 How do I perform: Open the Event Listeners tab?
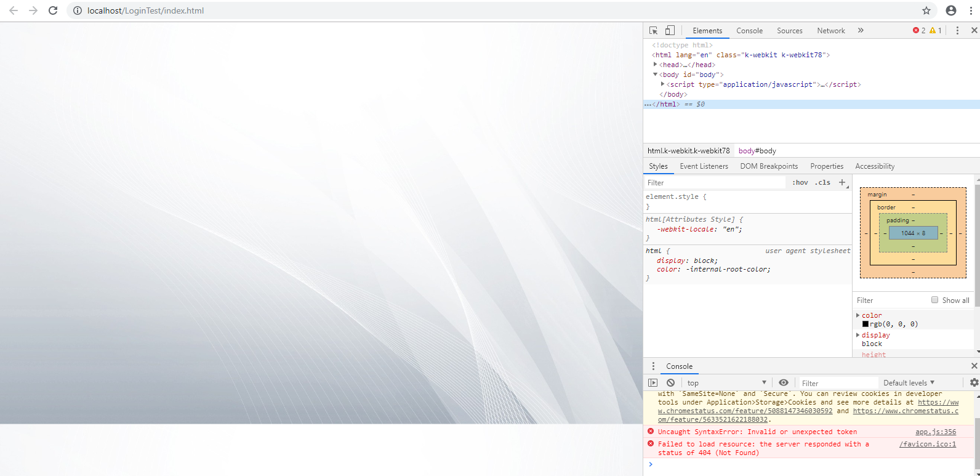[704, 166]
